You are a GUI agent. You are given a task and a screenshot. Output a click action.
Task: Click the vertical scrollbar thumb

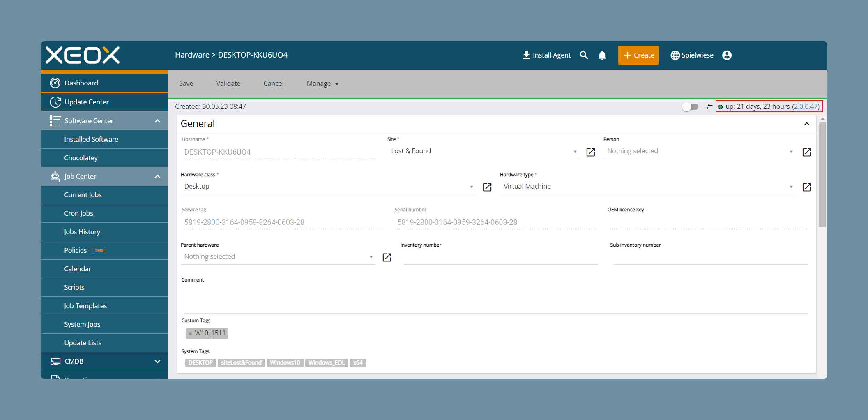pyautogui.click(x=822, y=175)
